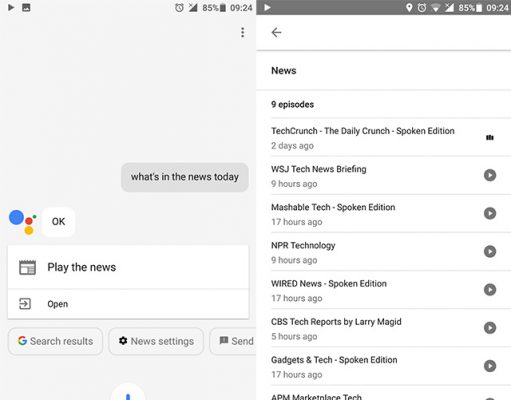Screen dimensions: 511x400
Task: Tap the 9 episodes label
Action: click(x=292, y=104)
